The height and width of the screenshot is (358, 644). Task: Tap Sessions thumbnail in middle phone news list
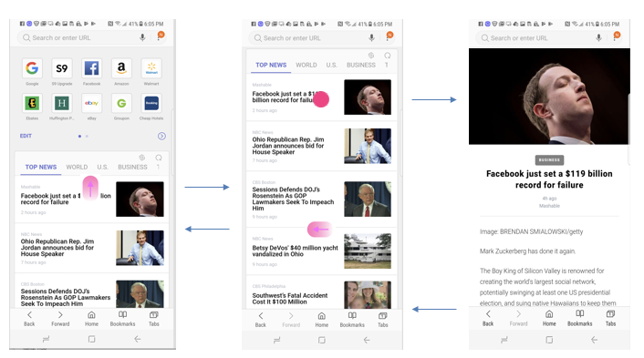click(368, 199)
